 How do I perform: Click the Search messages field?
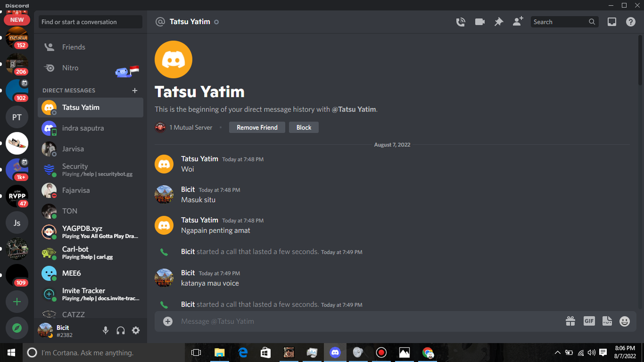(x=565, y=22)
